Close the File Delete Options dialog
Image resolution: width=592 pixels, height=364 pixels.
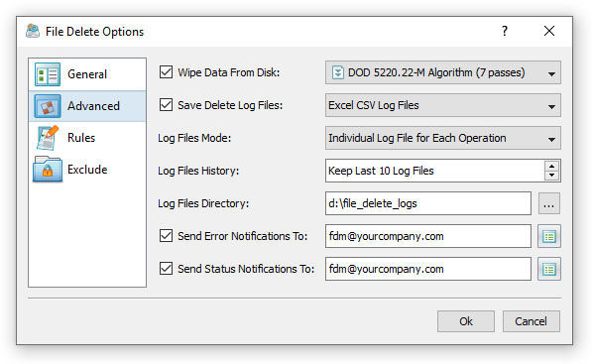pos(549,31)
